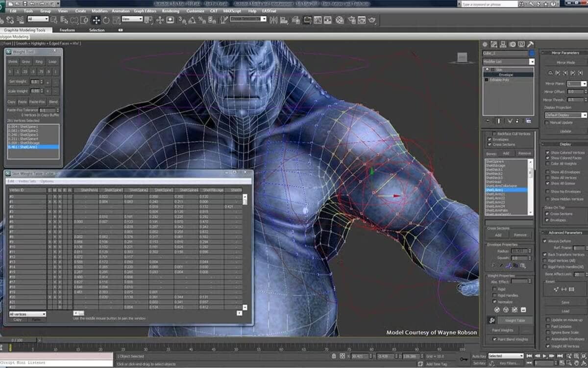Select the Select and Move tool
Screen dimensions: 588x368
click(96, 20)
